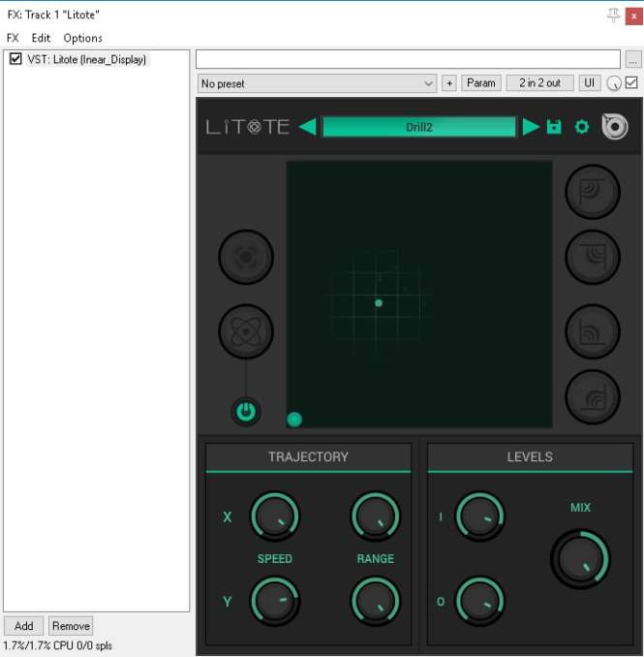Click the TRAJECTORY section header
644x657 pixels.
[309, 457]
